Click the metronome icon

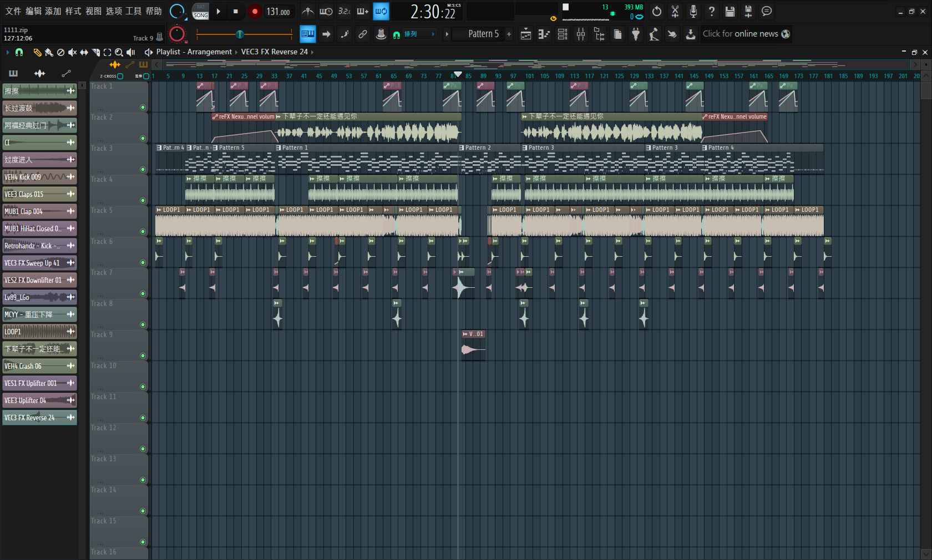(x=307, y=12)
